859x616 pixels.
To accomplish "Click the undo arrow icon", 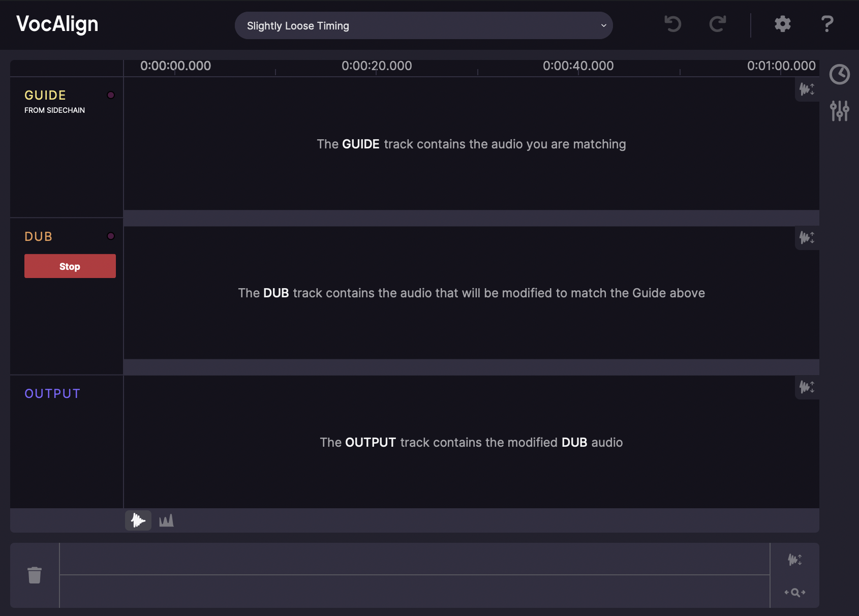I will (672, 24).
